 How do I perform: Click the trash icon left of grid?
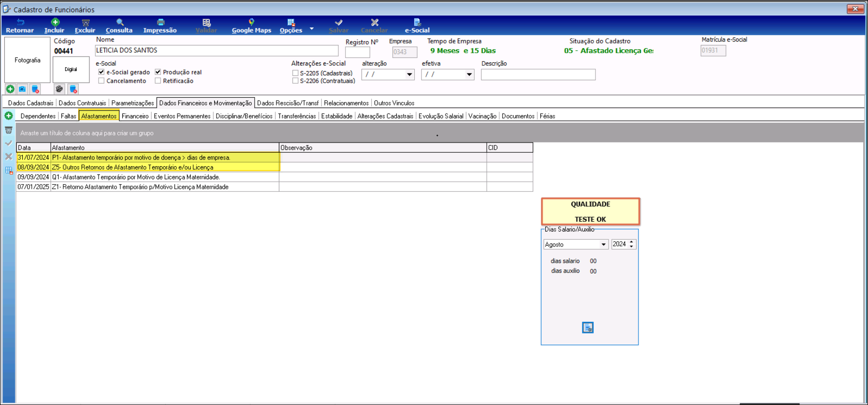click(x=9, y=130)
